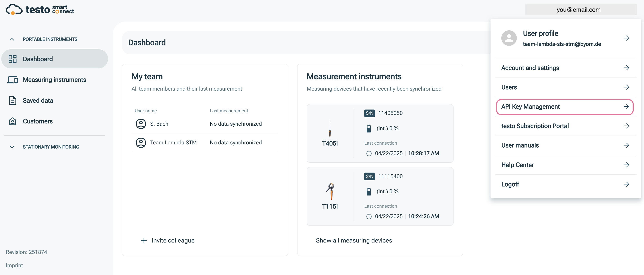Screen dimensions: 644x275
Task: Select Users in the account menu
Action: pos(509,87)
